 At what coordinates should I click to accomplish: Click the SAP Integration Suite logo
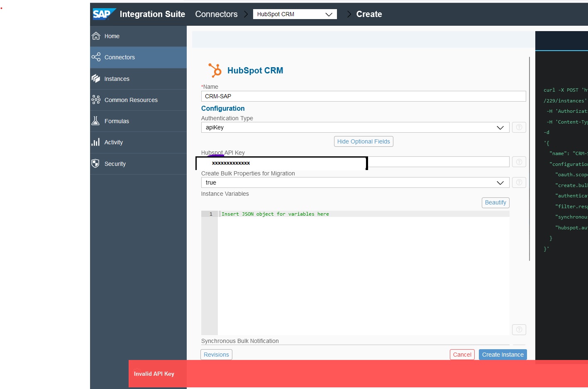click(x=104, y=14)
